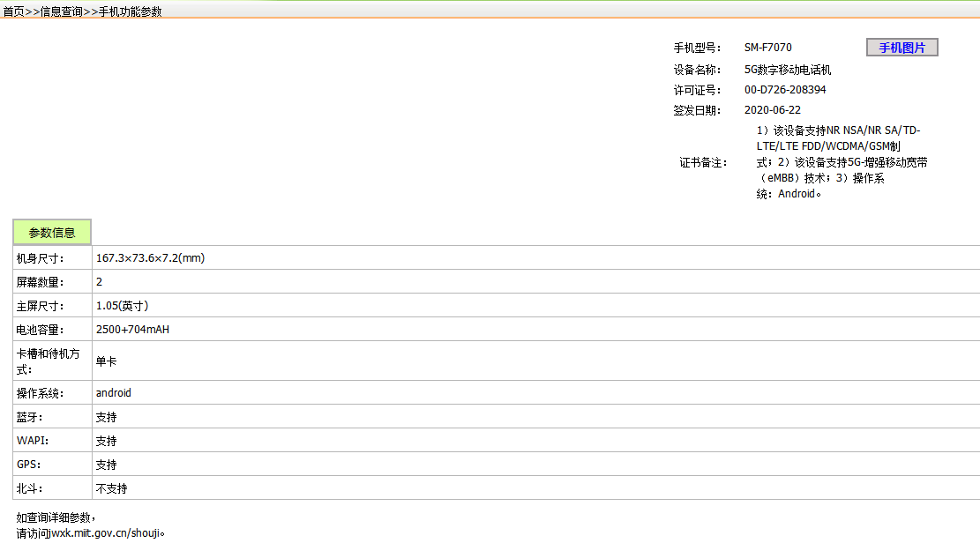
Task: Click the issue date 2020-06-22
Action: 772,110
